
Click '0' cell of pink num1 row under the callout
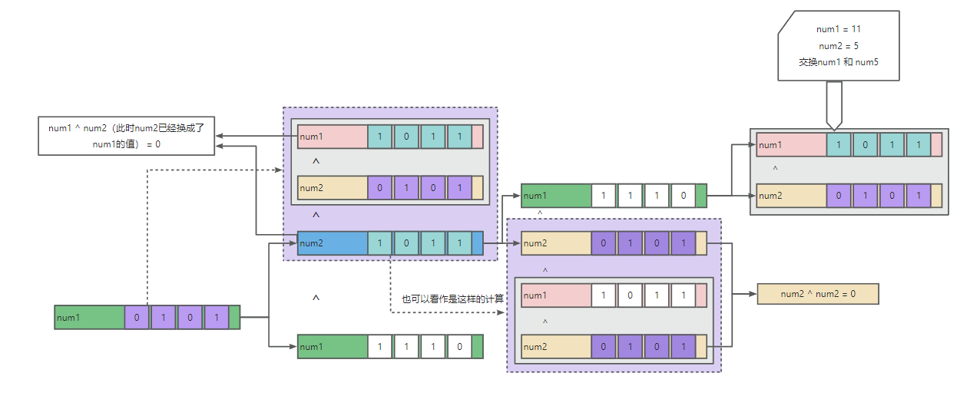866,144
